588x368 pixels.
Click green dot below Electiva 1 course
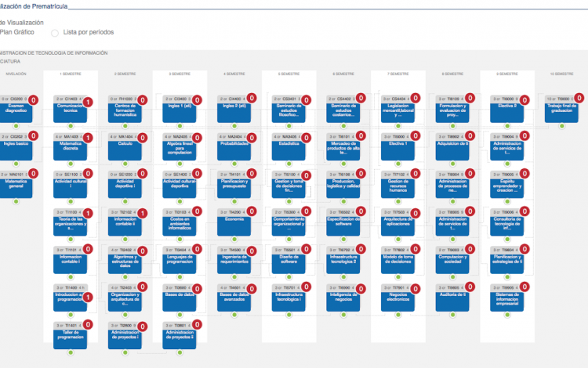(x=397, y=164)
